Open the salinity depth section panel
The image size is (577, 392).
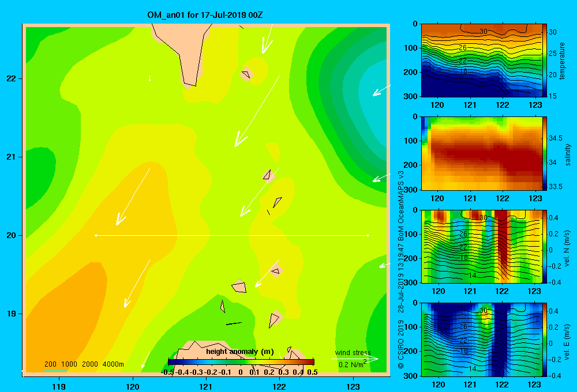point(482,153)
